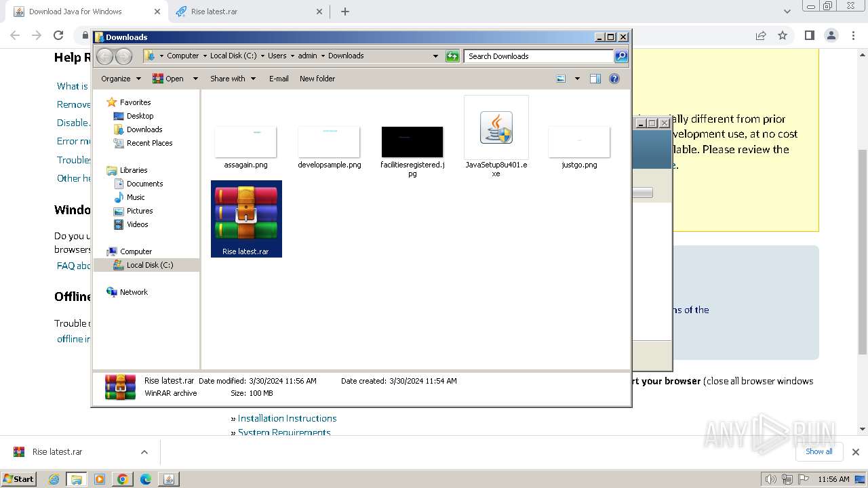
Task: Click the Open toolbar button
Action: [168, 79]
